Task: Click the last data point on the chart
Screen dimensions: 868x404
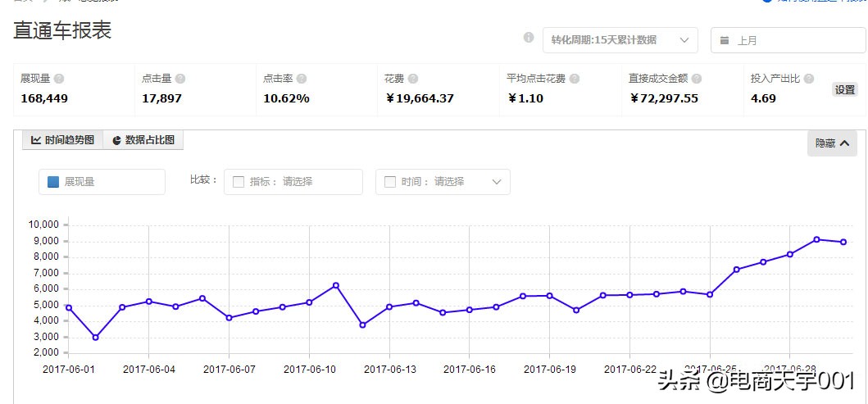Action: point(843,242)
